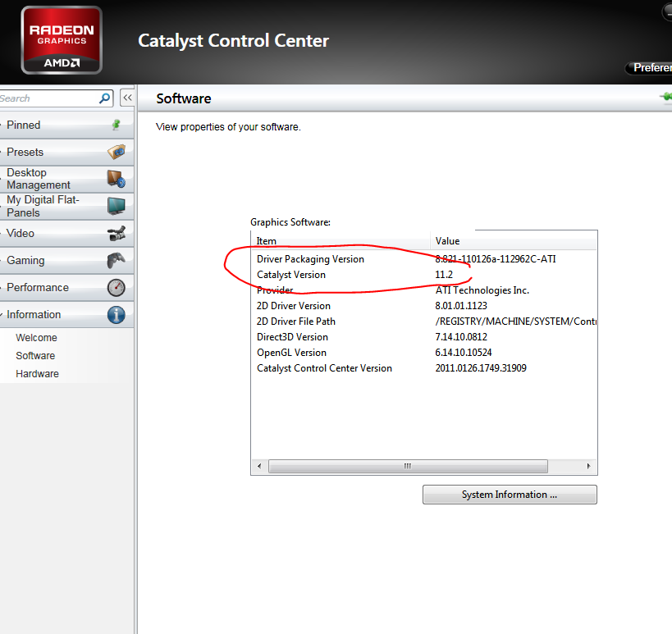Click the green pin icon at the Software header
The height and width of the screenshot is (634, 672).
[x=666, y=98]
